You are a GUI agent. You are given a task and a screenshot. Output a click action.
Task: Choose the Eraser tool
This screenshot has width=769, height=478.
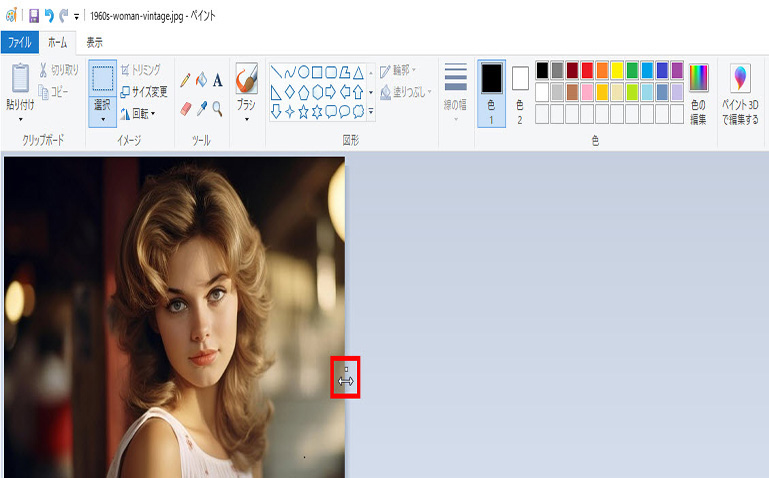185,108
